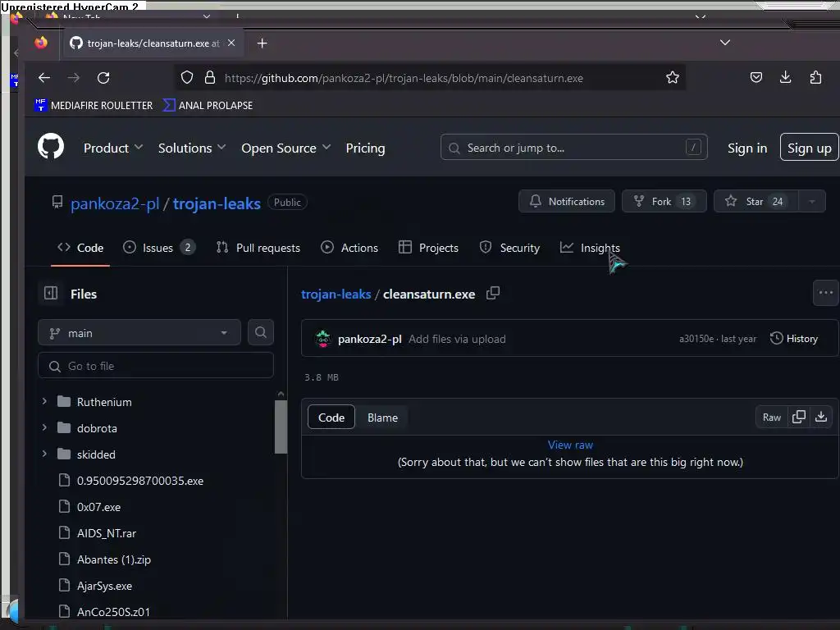Click trojan-leaks breadcrumb link
Image resolution: width=840 pixels, height=630 pixels.
coord(336,294)
